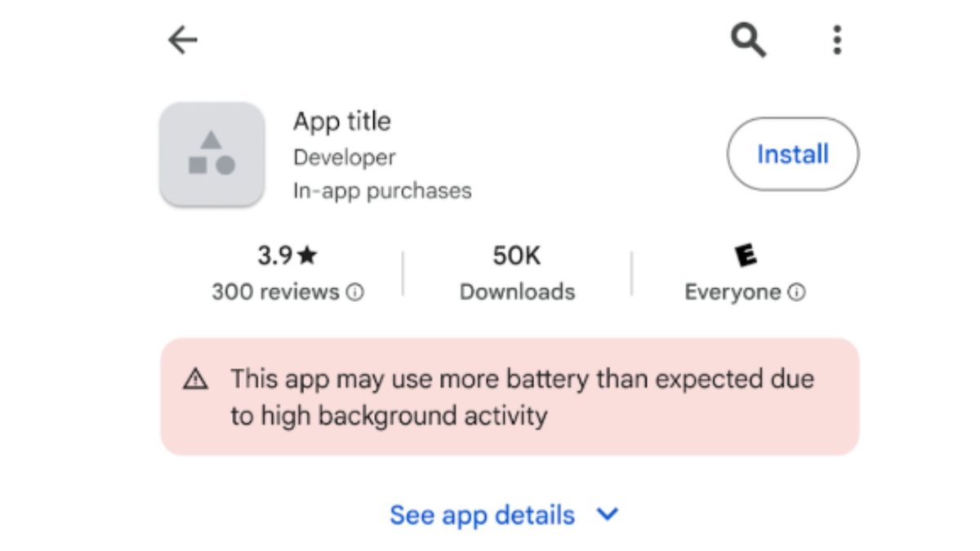Screen dimensions: 980x551
Task: Tap the info icon beside Everyone
Action: [798, 292]
